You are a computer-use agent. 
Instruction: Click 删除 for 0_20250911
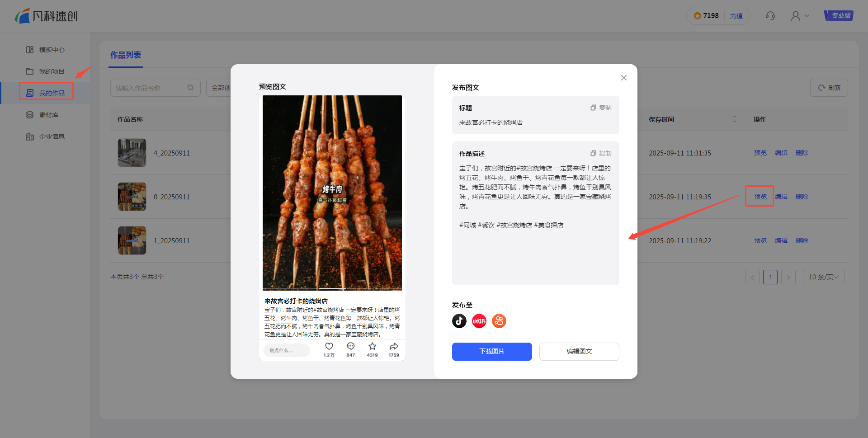click(x=802, y=197)
